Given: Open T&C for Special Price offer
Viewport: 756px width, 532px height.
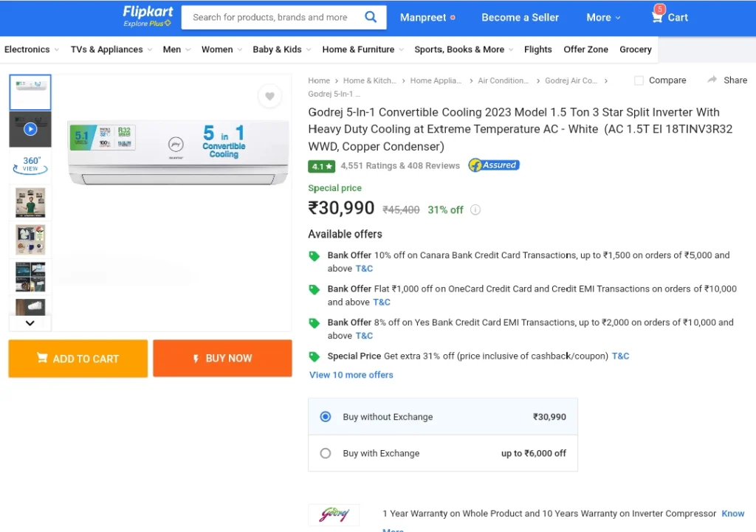Looking at the screenshot, I should [x=620, y=356].
